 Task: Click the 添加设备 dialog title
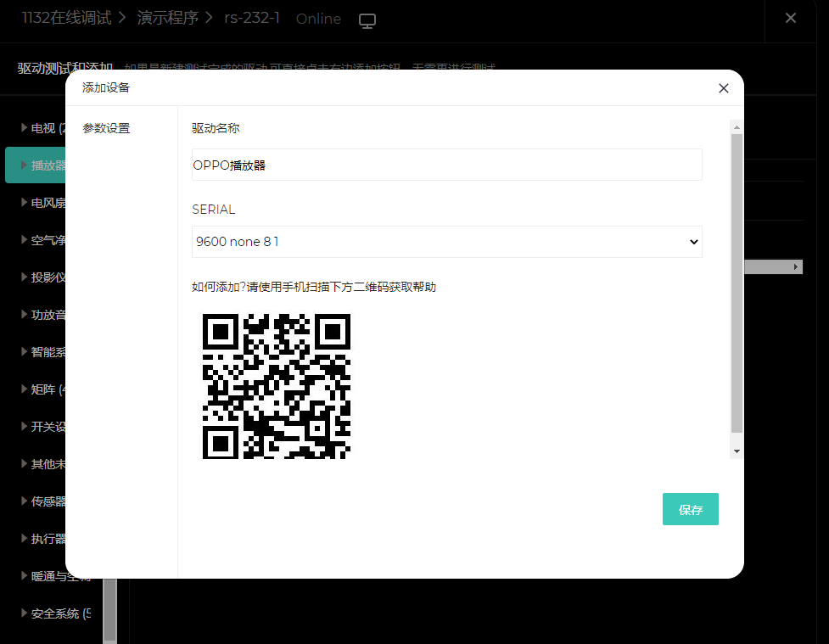106,87
